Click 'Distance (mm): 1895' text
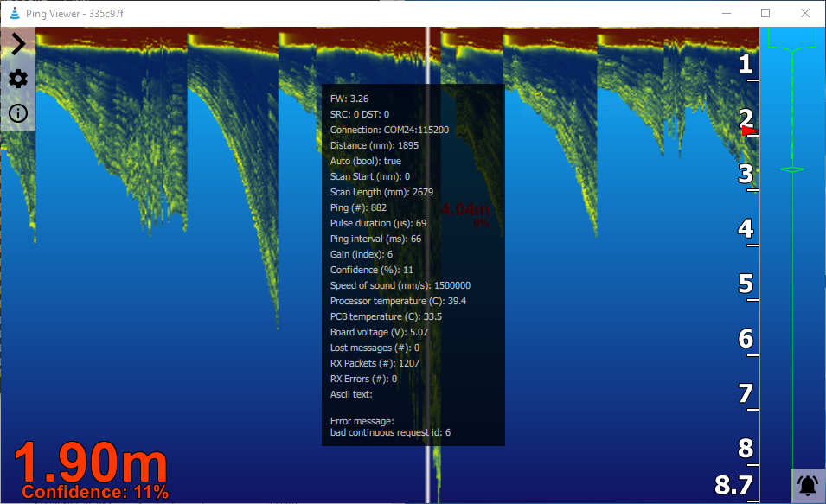 click(374, 145)
